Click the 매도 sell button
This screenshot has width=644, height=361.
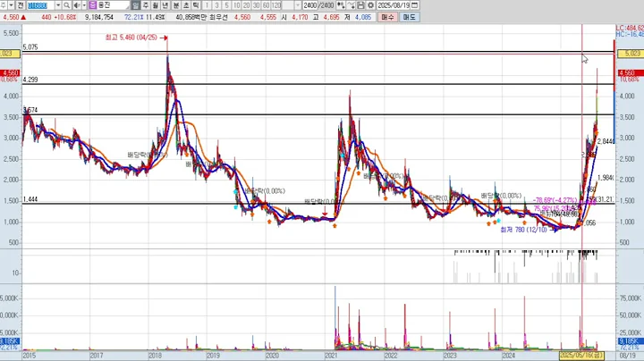(x=409, y=17)
